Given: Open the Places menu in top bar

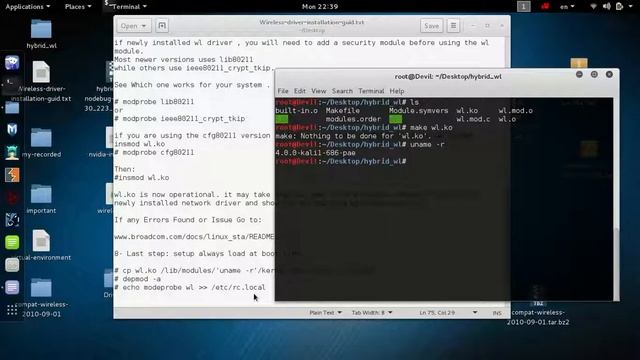Looking at the screenshot, I should coord(78,7).
